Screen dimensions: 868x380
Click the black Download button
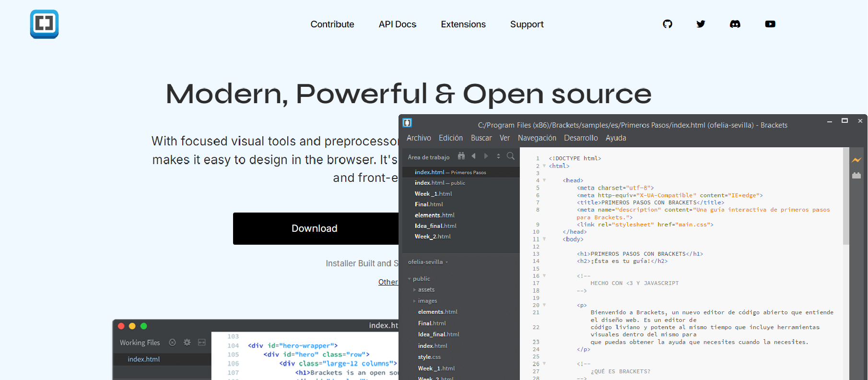pyautogui.click(x=316, y=228)
